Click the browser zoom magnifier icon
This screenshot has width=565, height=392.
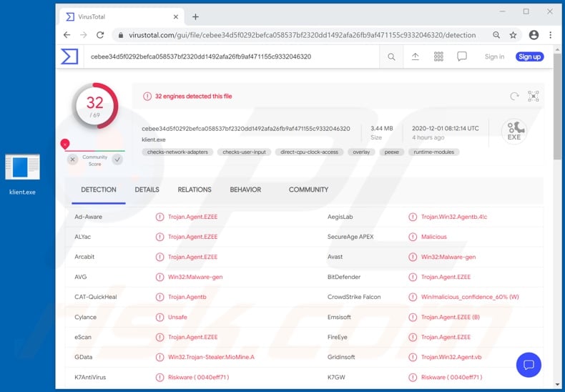pyautogui.click(x=496, y=35)
